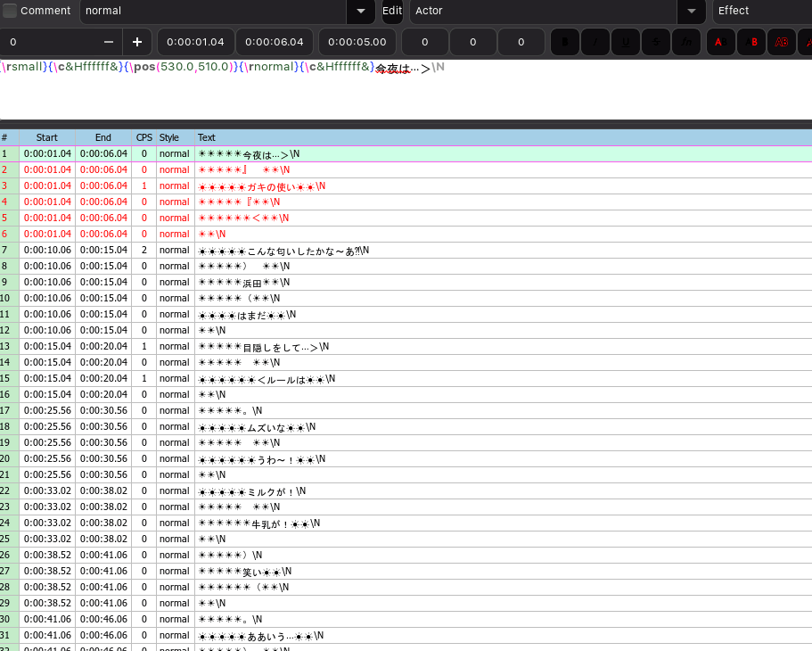The image size is (812, 651).
Task: Click row number 10 in the grid
Action: coord(4,298)
